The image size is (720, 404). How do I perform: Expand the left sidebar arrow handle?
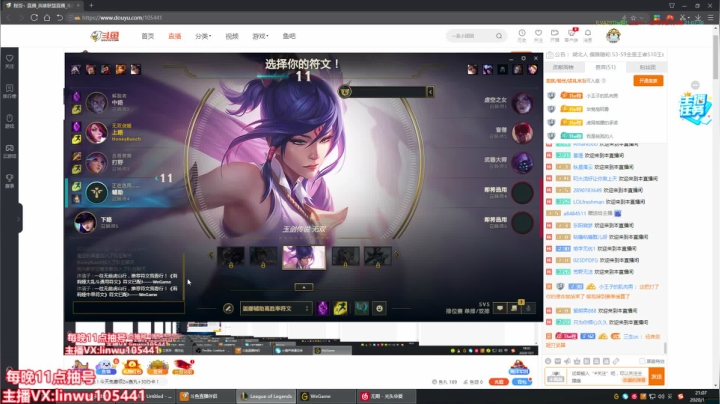point(19,219)
